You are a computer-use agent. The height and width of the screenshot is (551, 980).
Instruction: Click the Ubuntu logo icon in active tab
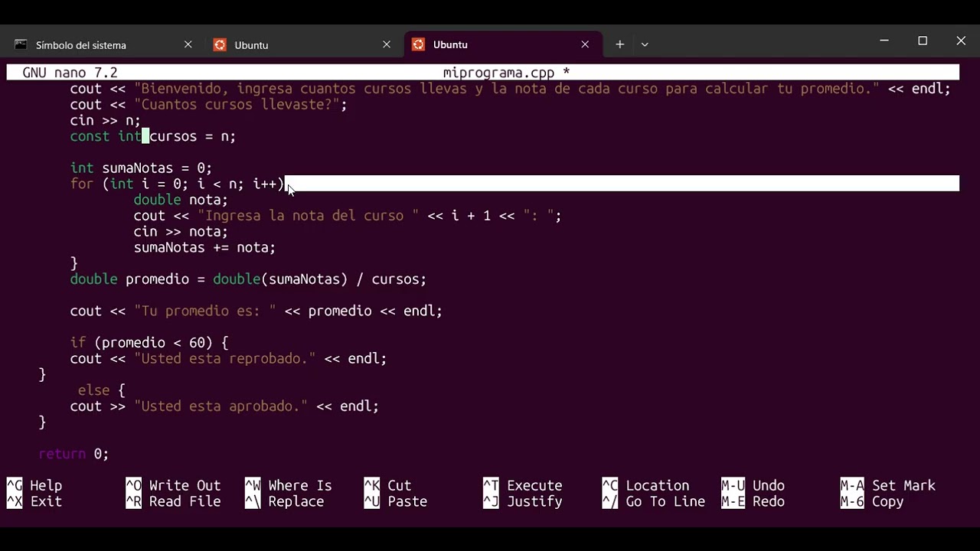[x=418, y=44]
